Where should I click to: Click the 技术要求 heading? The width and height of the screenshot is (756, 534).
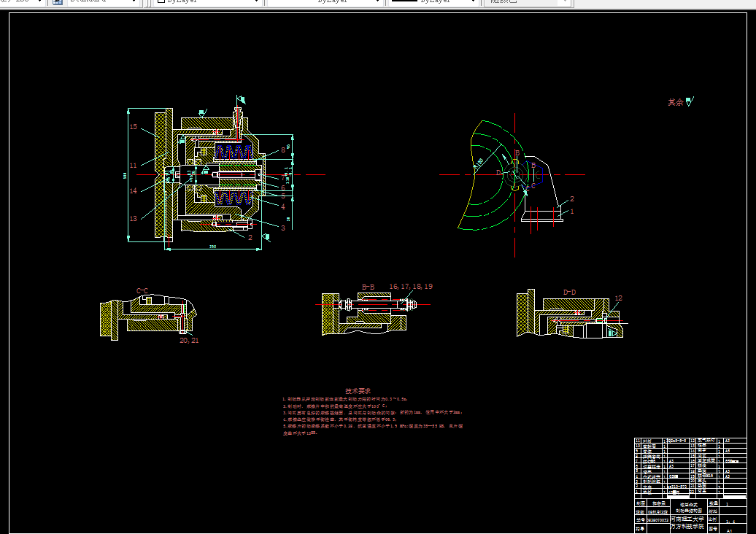point(358,391)
